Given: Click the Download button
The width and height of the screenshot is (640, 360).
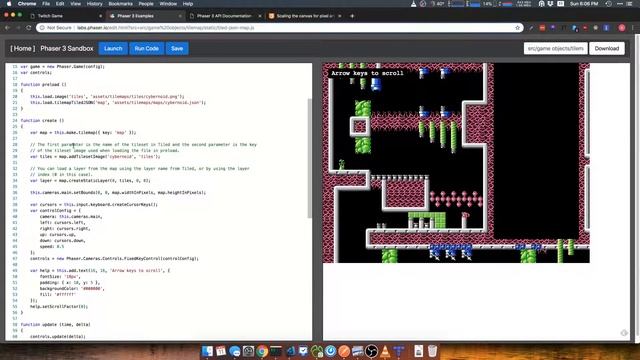Looking at the screenshot, I should tap(607, 49).
